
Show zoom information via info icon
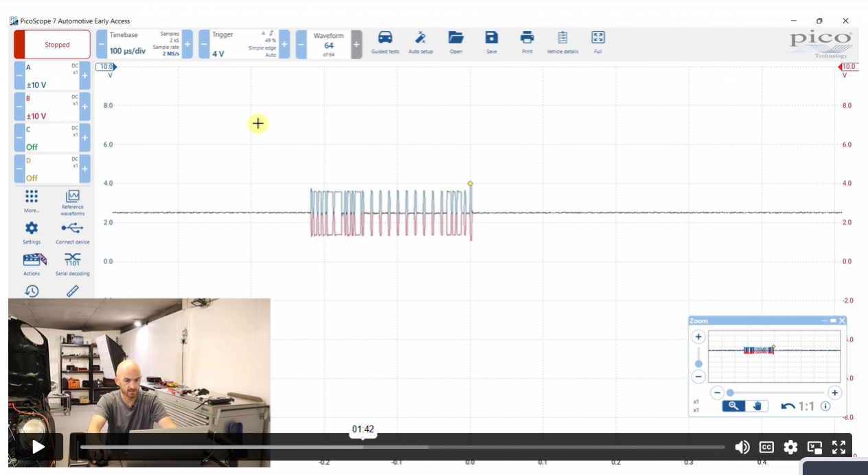pos(825,406)
